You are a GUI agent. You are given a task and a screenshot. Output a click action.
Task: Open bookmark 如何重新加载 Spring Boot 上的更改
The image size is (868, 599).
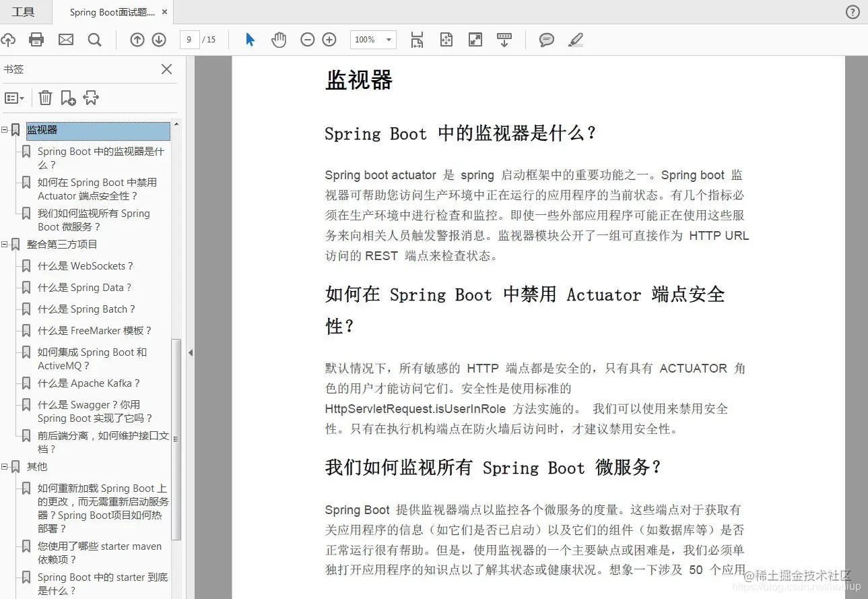103,508
